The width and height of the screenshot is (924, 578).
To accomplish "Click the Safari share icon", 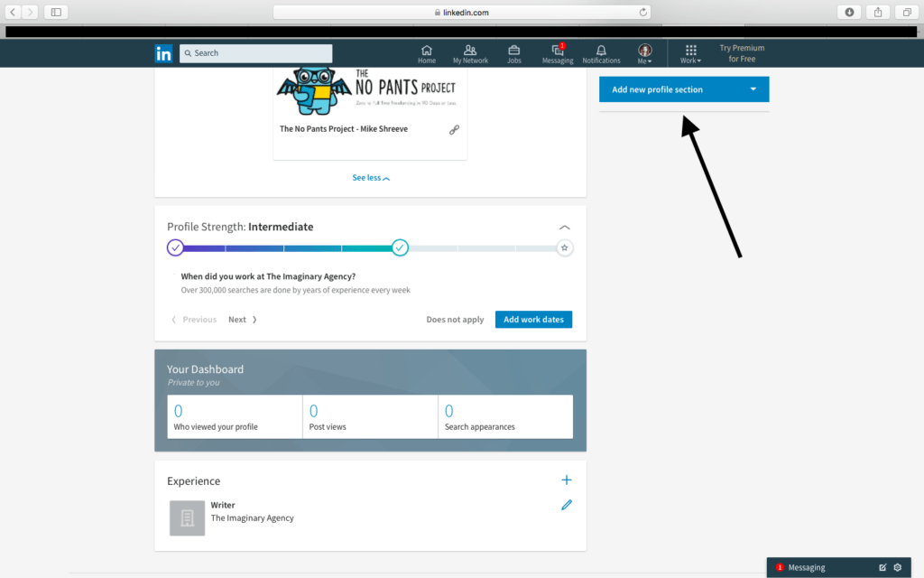I will pos(878,12).
